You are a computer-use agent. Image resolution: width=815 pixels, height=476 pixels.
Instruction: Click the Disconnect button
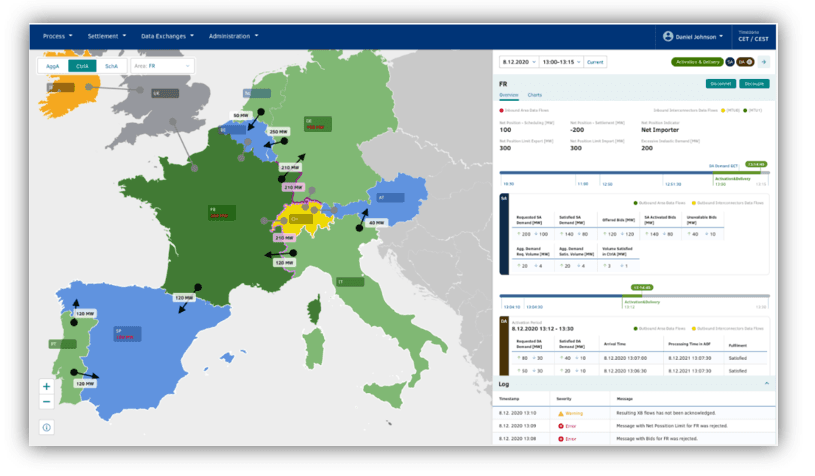pyautogui.click(x=719, y=84)
